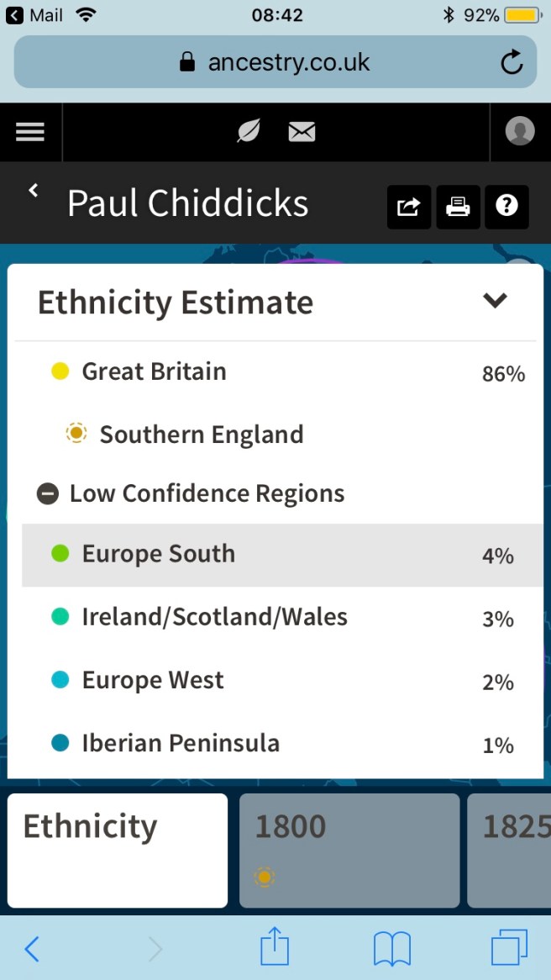This screenshot has width=551, height=980.
Task: Jump to the 1800 timeline card
Action: [349, 850]
